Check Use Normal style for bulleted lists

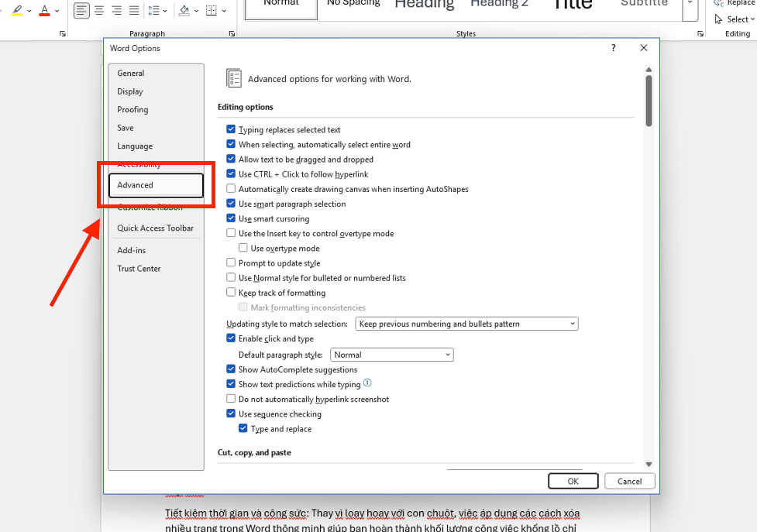(231, 277)
